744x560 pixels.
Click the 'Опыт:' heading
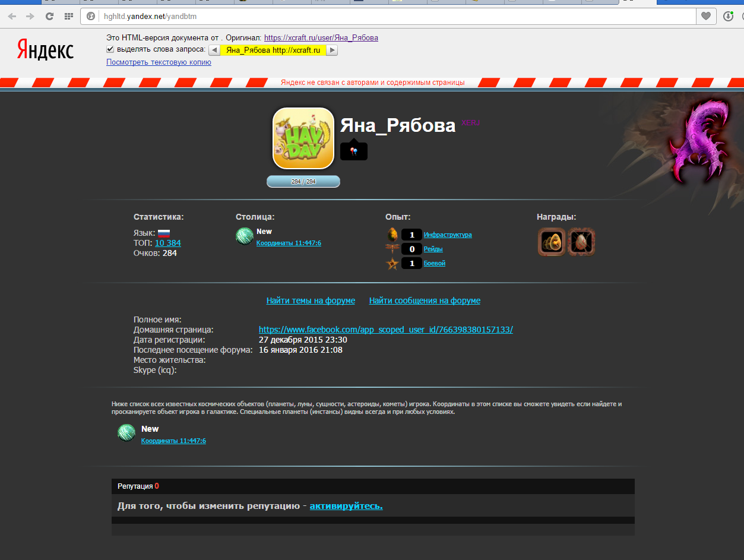(398, 217)
